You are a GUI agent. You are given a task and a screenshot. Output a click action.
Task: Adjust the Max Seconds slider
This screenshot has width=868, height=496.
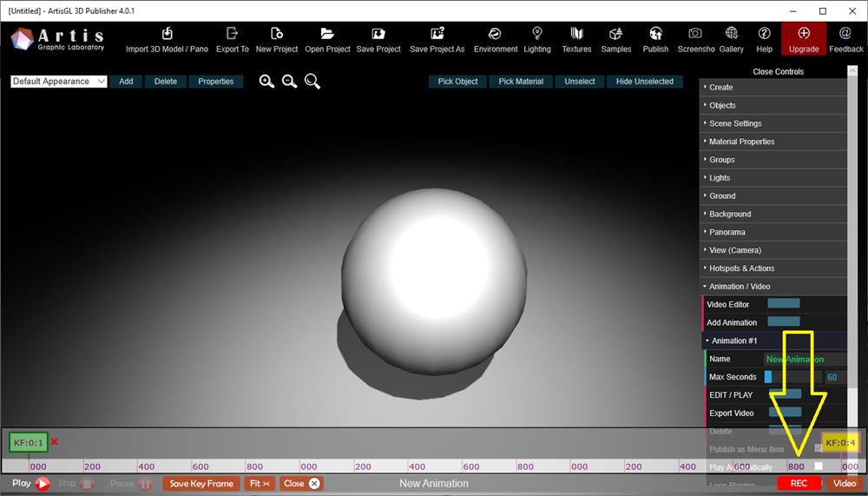click(792, 377)
